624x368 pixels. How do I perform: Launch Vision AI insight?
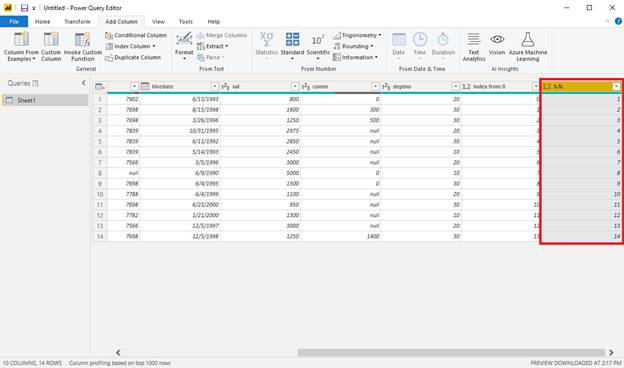[x=497, y=44]
